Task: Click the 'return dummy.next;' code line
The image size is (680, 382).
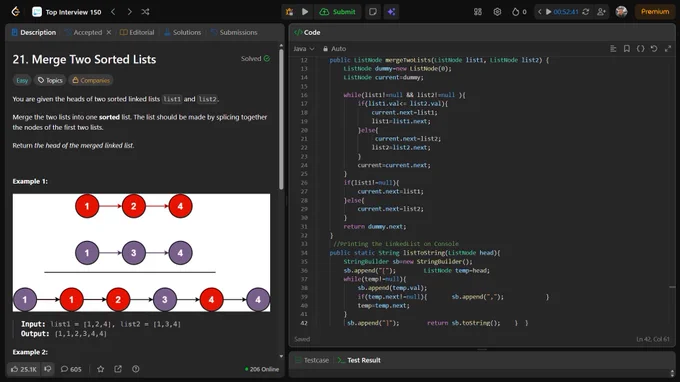Action: click(375, 226)
